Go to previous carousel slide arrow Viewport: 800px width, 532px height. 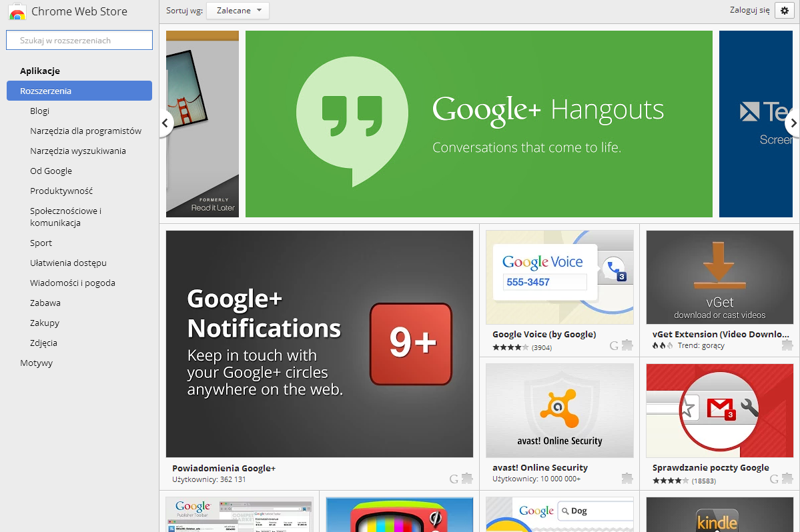point(165,123)
